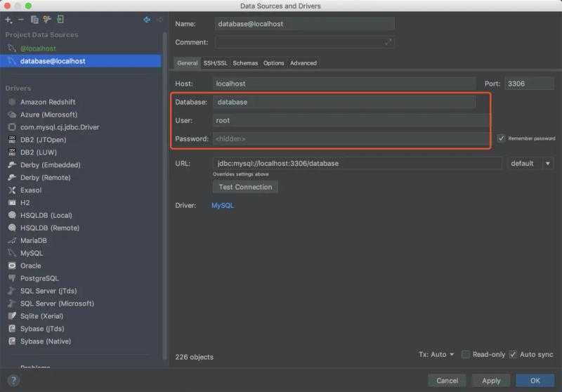
Task: Click the hidden Password field
Action: pyautogui.click(x=351, y=139)
